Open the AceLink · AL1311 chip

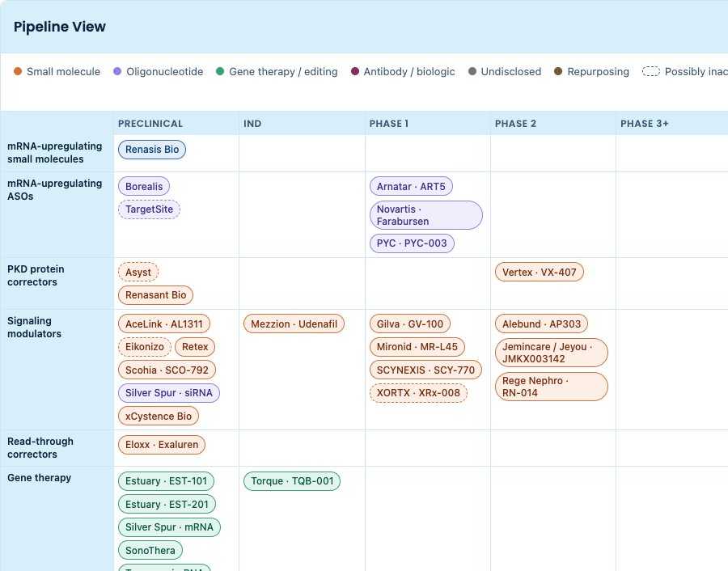pos(164,324)
